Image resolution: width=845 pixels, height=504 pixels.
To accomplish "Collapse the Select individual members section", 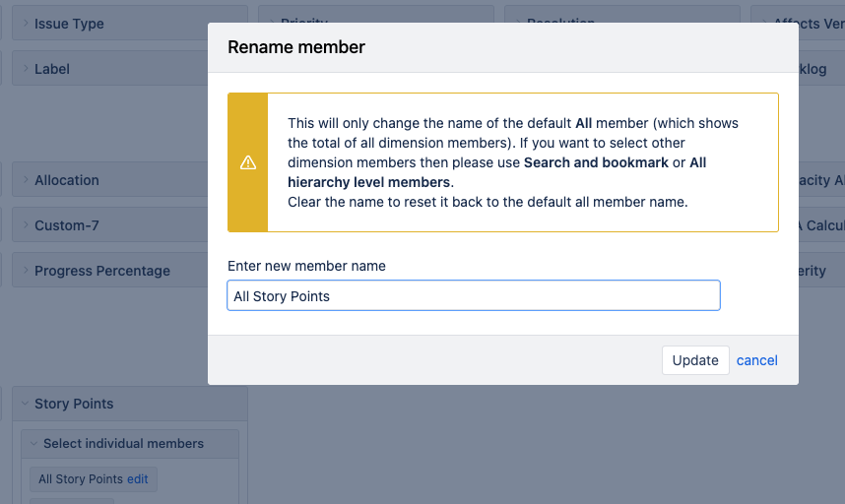I will coord(123,444).
